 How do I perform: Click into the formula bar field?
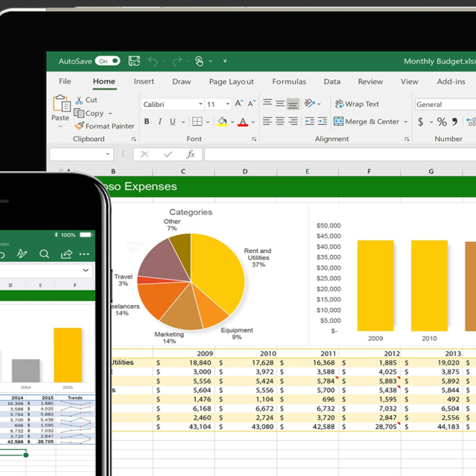(x=340, y=154)
